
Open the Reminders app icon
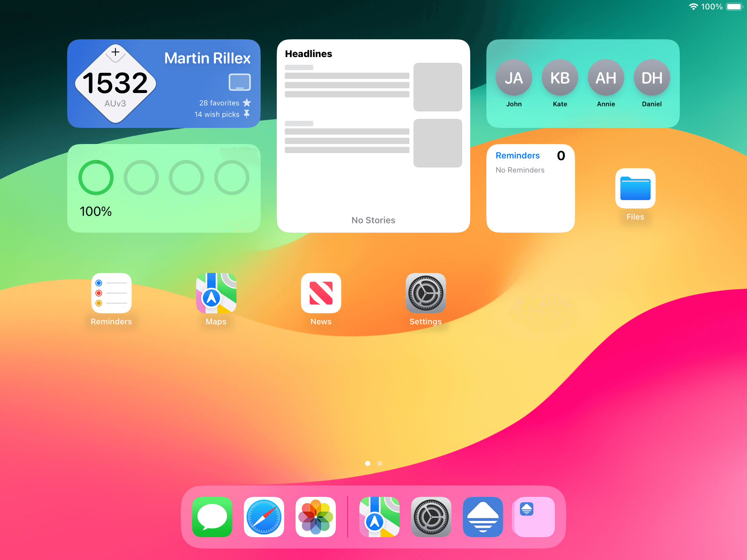point(111,293)
